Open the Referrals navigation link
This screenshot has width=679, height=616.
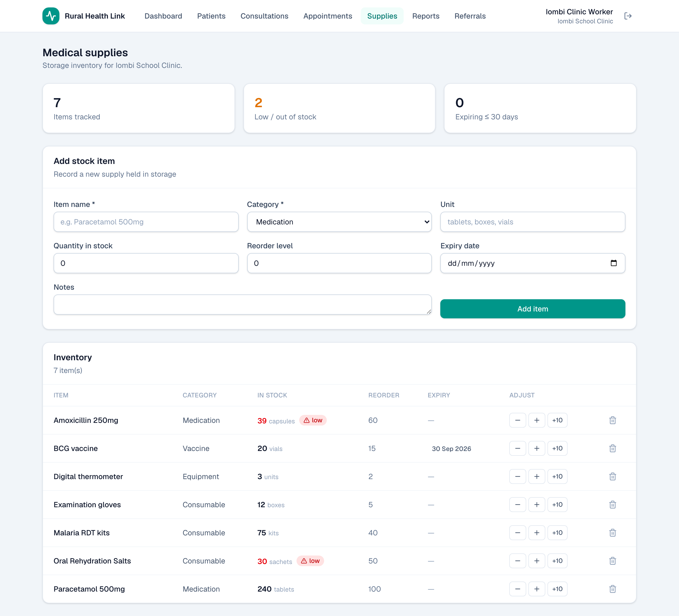click(470, 16)
